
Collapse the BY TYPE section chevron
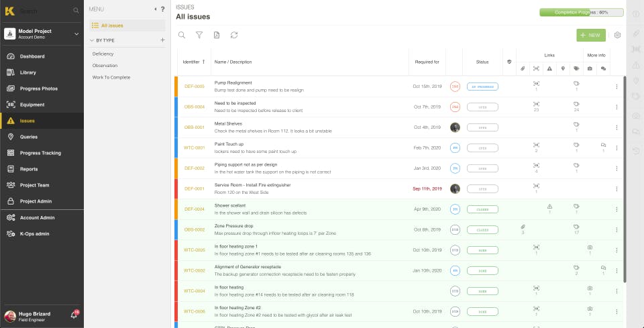[92, 41]
